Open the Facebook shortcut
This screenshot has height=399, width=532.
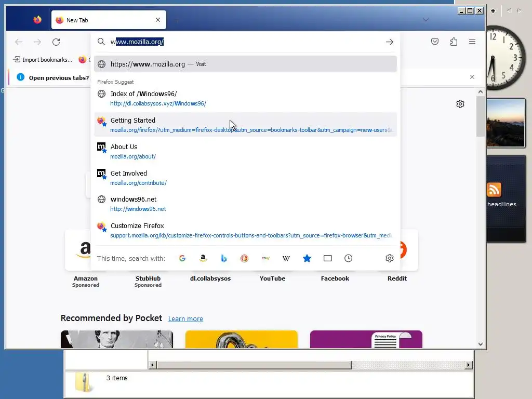335,278
